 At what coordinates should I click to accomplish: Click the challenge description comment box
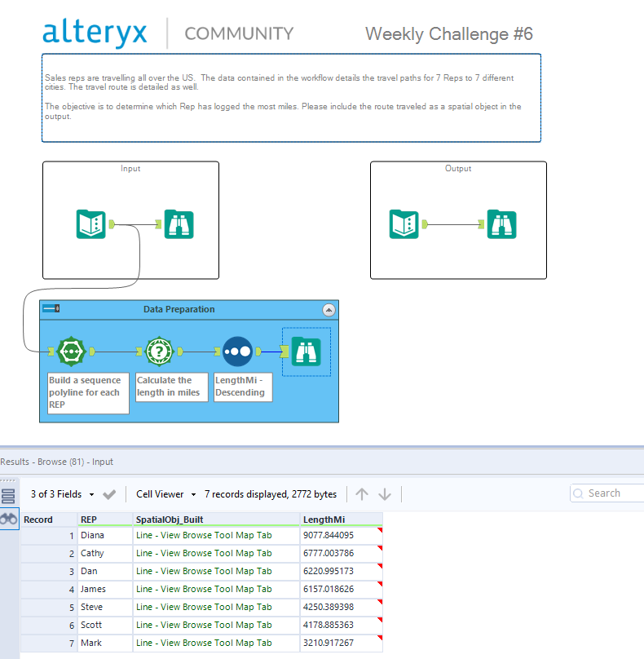tap(291, 98)
